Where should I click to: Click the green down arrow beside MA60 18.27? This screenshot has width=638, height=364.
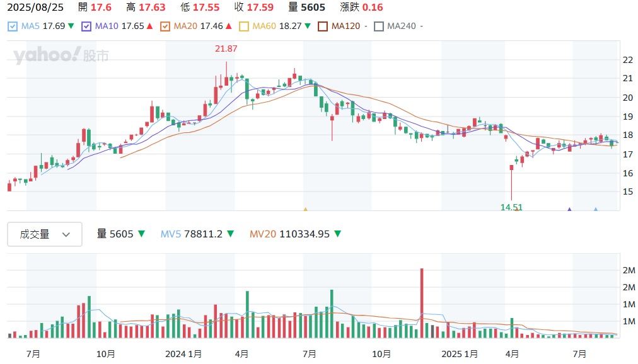(x=307, y=26)
